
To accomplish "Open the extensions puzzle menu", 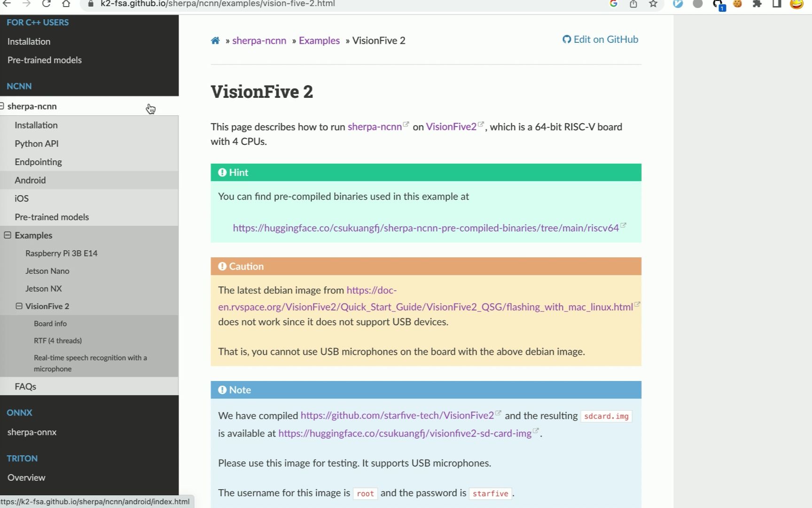I will pyautogui.click(x=757, y=4).
